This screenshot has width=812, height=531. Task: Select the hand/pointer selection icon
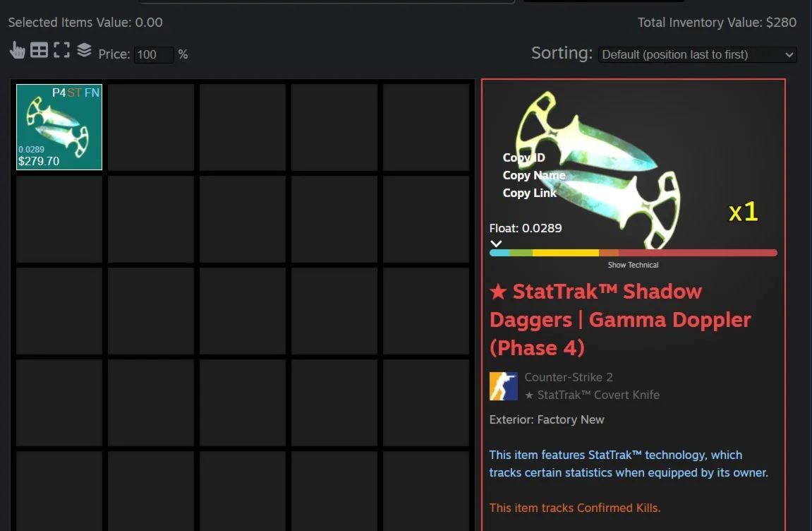(18, 49)
